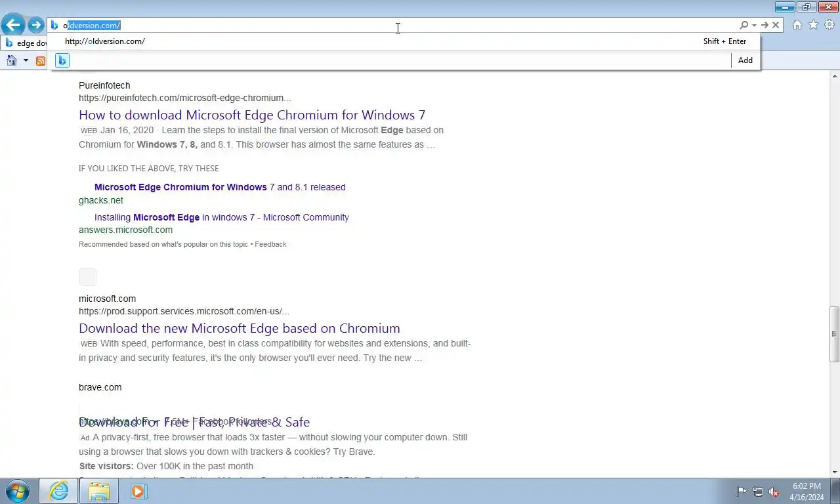Click the answers.microsoft.com site label
Screen dimensions: 840x504
[125, 230]
